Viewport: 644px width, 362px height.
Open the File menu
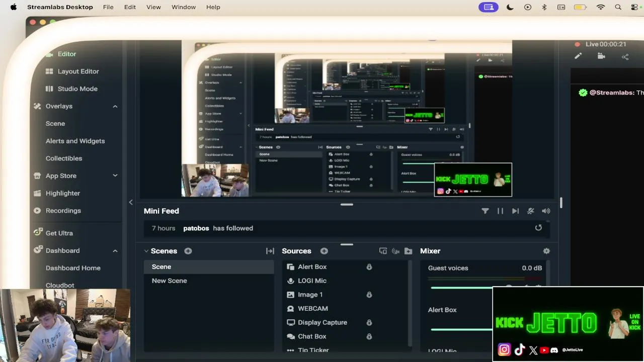pos(108,7)
